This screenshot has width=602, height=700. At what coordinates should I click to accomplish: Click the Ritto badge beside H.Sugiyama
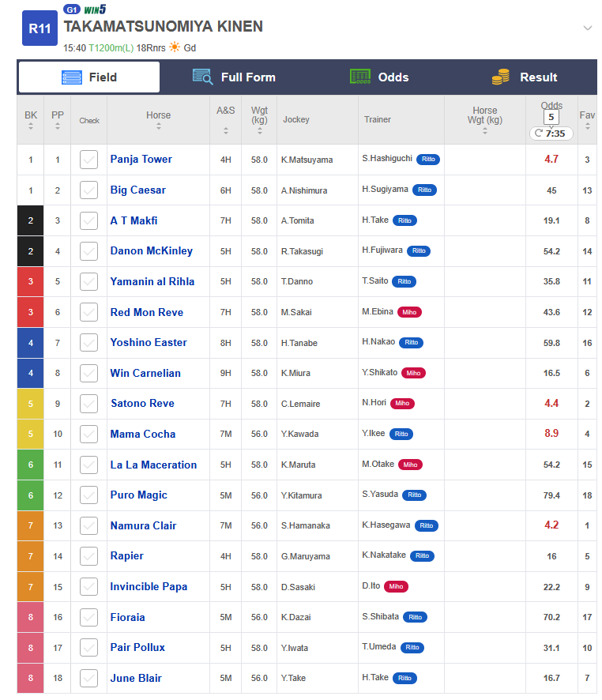[x=424, y=190]
